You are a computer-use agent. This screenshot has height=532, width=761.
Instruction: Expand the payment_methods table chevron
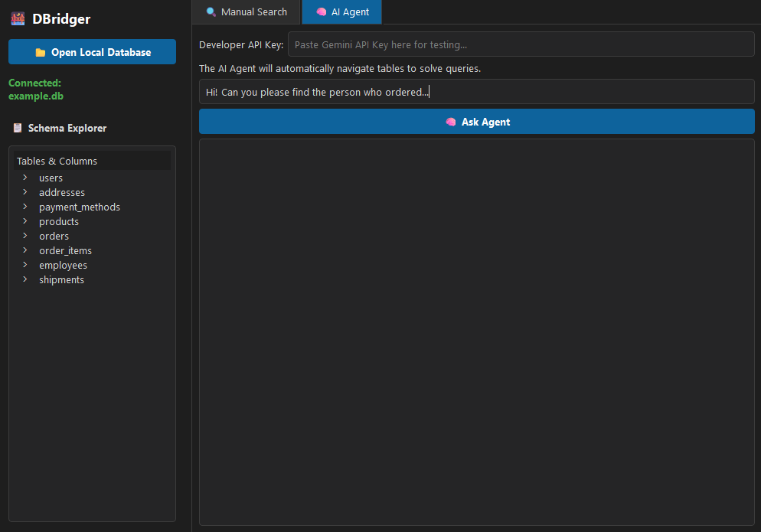(x=25, y=207)
